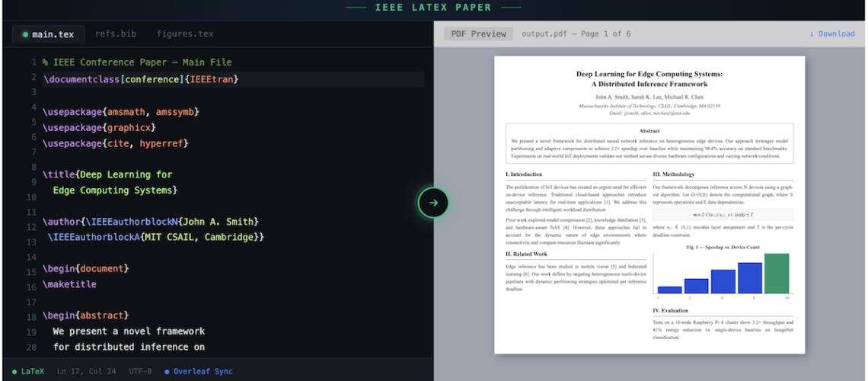Click the III. Methodology heading in PDF
Image resolution: width=868 pixels, height=381 pixels.
point(675,174)
